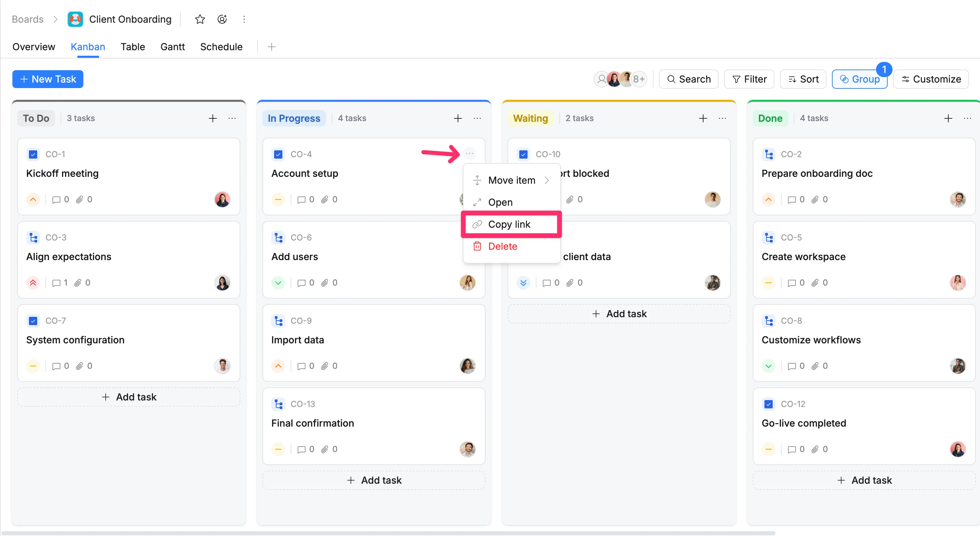980x536 pixels.
Task: Click assignee avatar on Go-live completed card
Action: 958,449
